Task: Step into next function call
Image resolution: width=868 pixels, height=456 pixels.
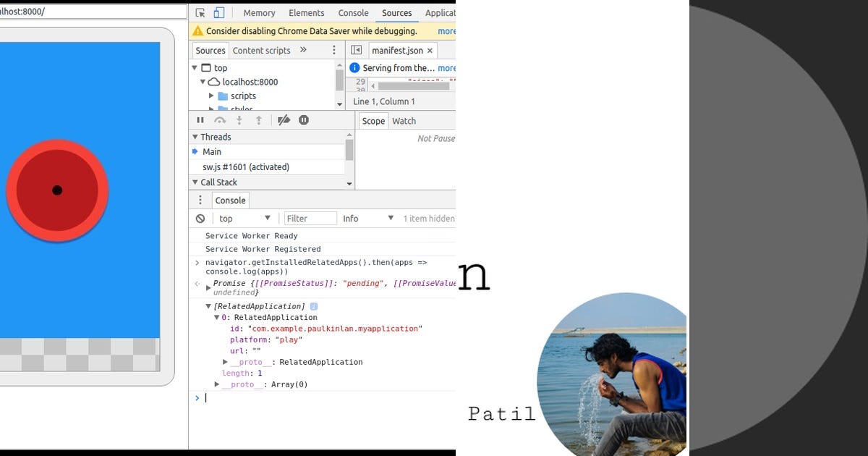Action: (239, 120)
